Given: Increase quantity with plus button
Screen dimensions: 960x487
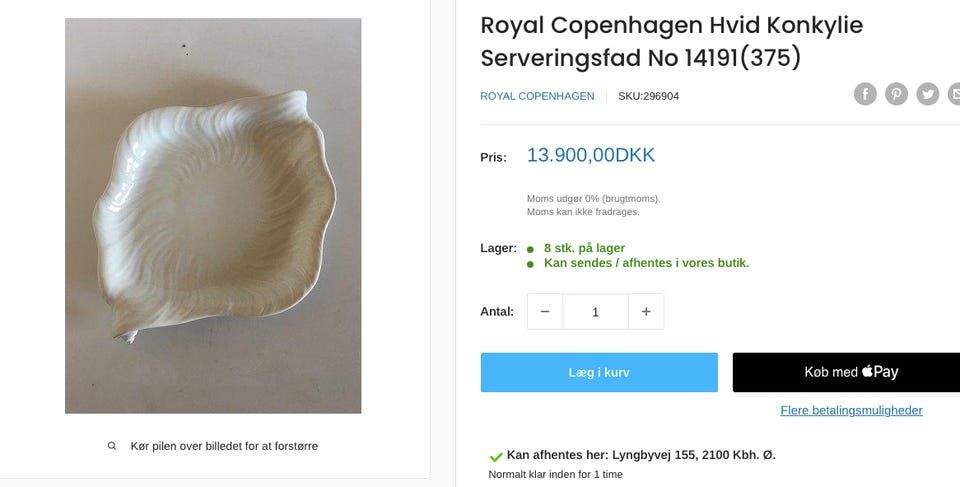Looking at the screenshot, I should 646,312.
